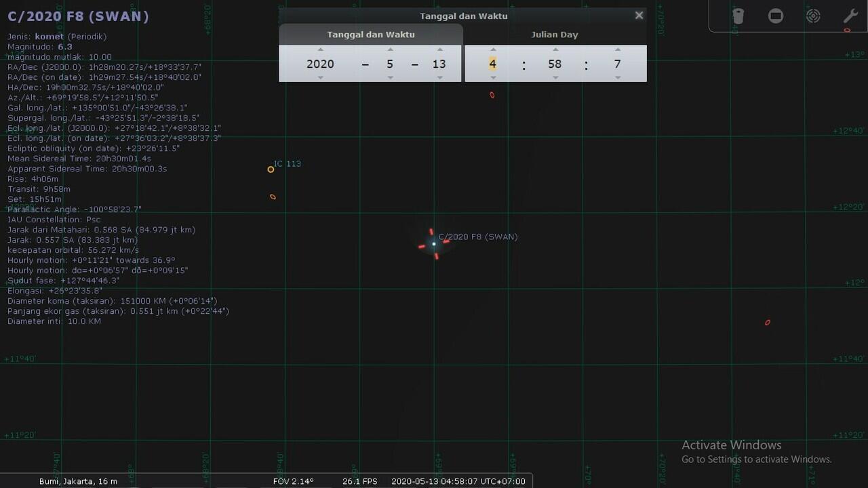Click the info title C/2020 F8 (SWAN)
Viewport: 868px width, 488px height.
pos(78,16)
